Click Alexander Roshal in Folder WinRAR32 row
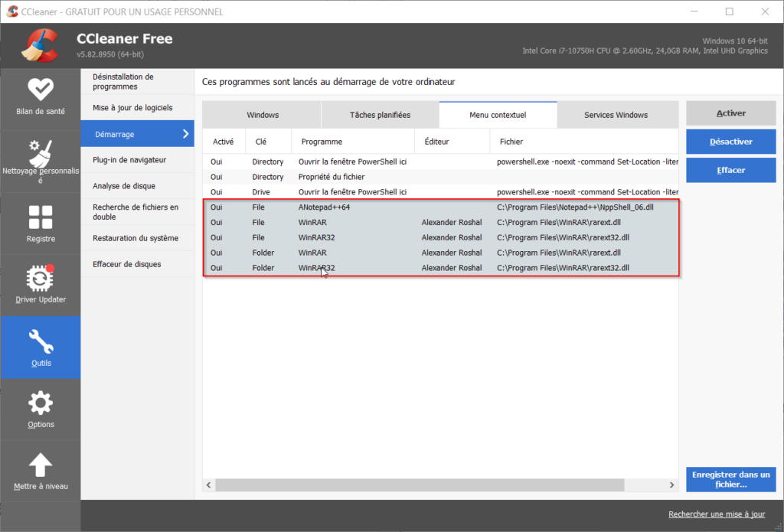 452,268
